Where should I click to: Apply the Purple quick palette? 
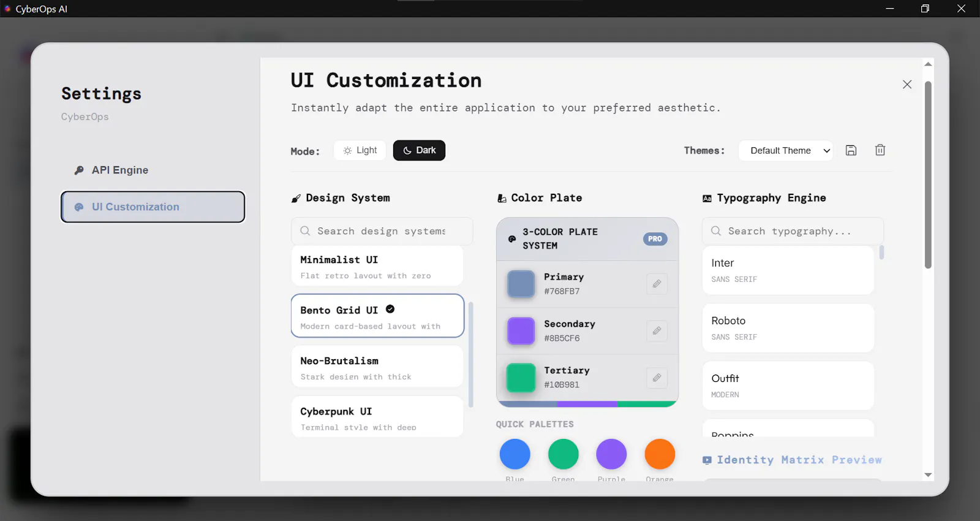coord(611,454)
